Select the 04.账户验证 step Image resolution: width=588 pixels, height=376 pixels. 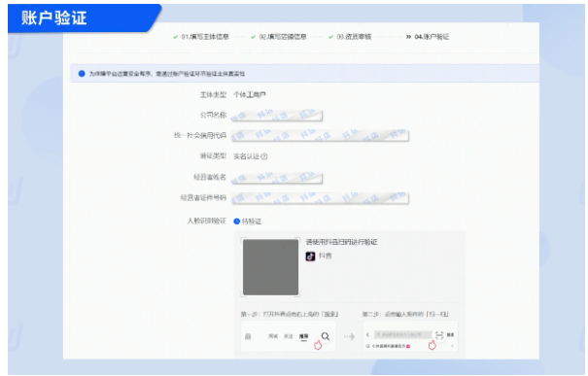point(428,37)
